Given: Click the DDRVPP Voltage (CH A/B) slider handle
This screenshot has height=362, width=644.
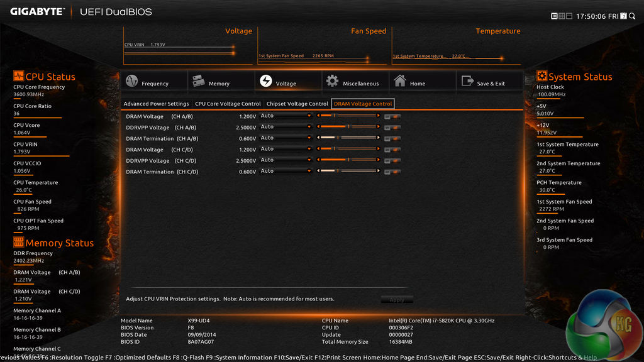Looking at the screenshot, I should pyautogui.click(x=348, y=127).
